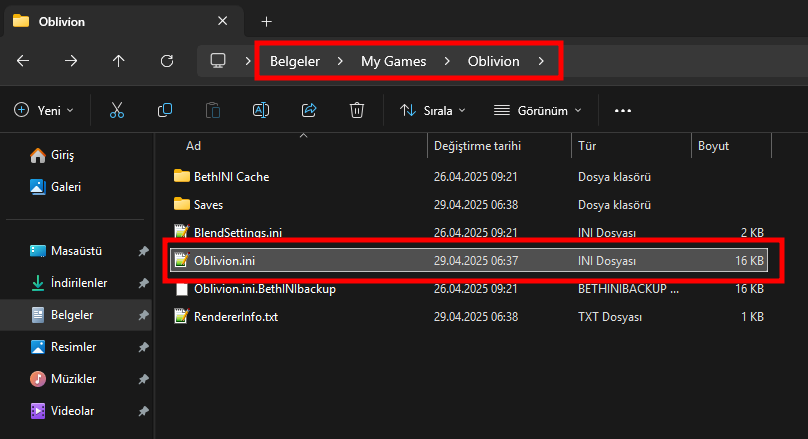Click the pin icon beside Videolar
The image size is (808, 439).
click(x=143, y=411)
